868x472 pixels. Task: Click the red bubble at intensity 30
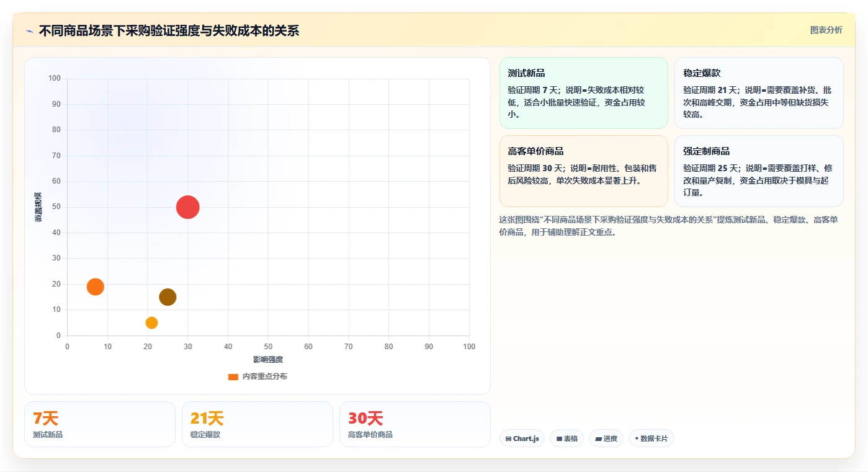pyautogui.click(x=187, y=207)
